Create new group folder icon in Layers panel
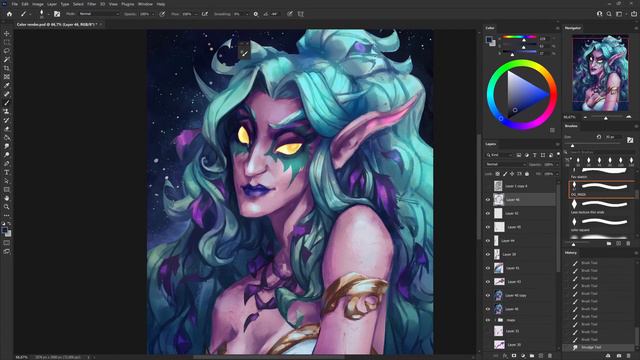Viewport: 640px width, 360px height. (x=532, y=356)
